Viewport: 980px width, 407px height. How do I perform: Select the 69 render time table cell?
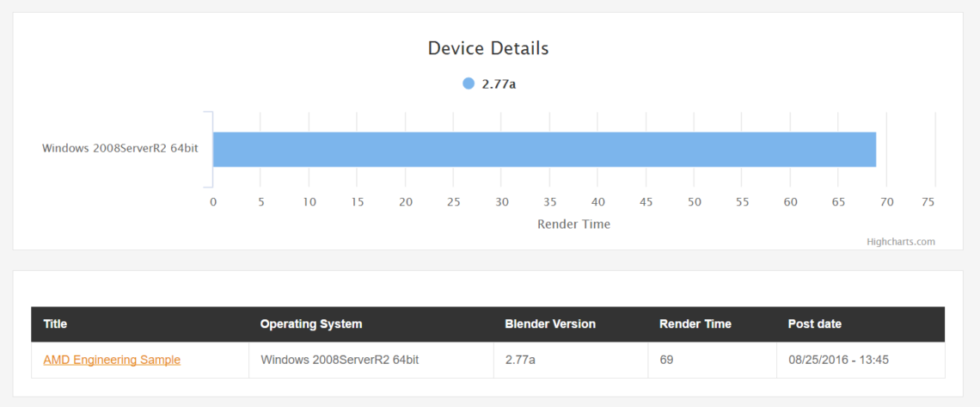point(713,361)
